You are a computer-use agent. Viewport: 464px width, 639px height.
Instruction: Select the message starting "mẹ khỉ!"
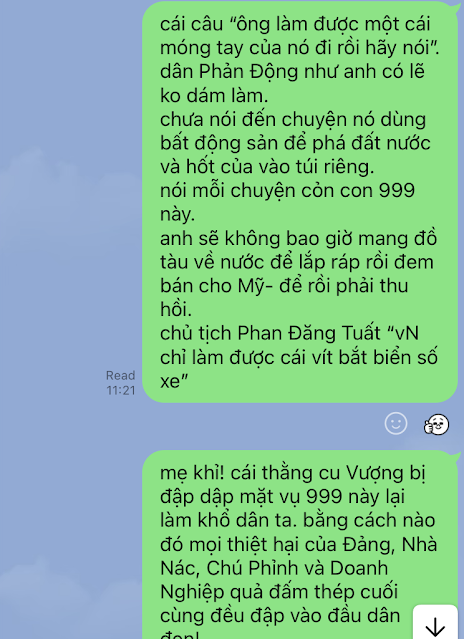click(300, 544)
